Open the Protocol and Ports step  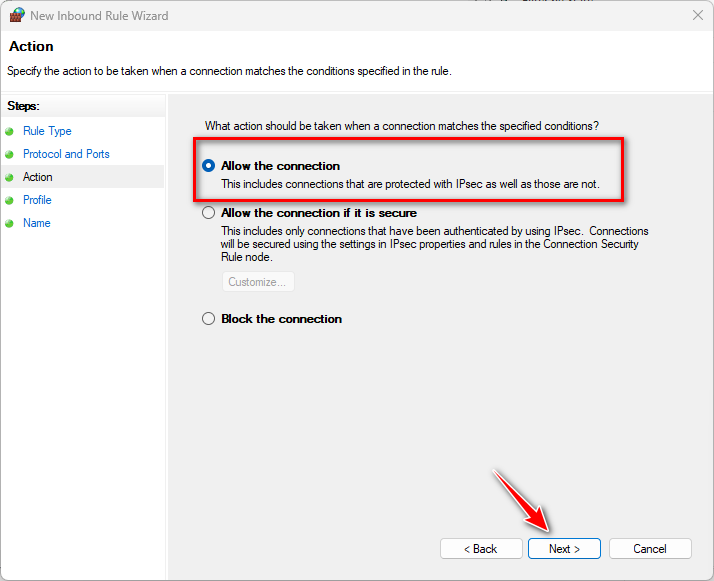66,154
